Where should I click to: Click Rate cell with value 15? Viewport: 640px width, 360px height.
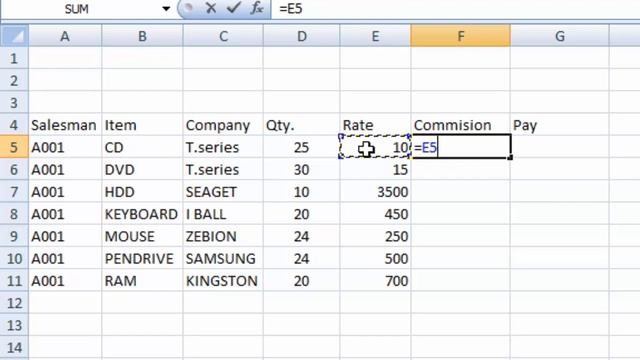tap(375, 169)
